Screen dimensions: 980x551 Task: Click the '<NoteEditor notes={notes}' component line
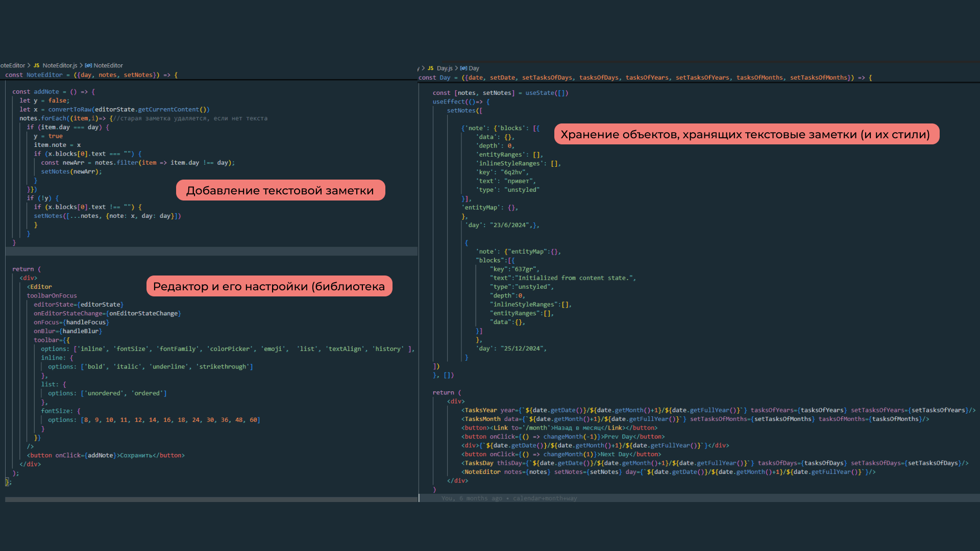pos(669,472)
